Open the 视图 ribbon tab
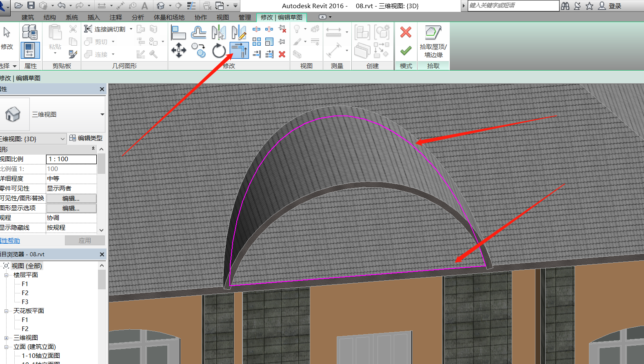The width and height of the screenshot is (644, 364). point(222,17)
